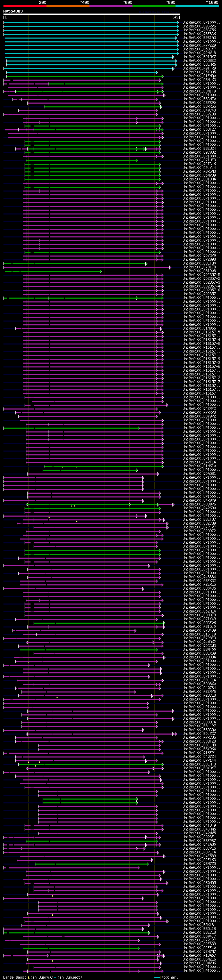Screen dimensions: 222x980
Task: Open hit UniRef100_A2D9Z2
Action: (x=199, y=531)
